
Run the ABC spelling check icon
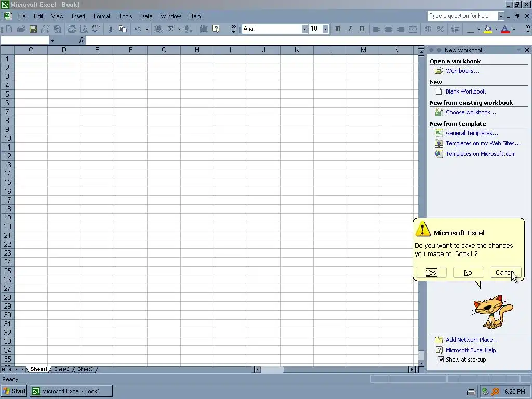point(96,29)
